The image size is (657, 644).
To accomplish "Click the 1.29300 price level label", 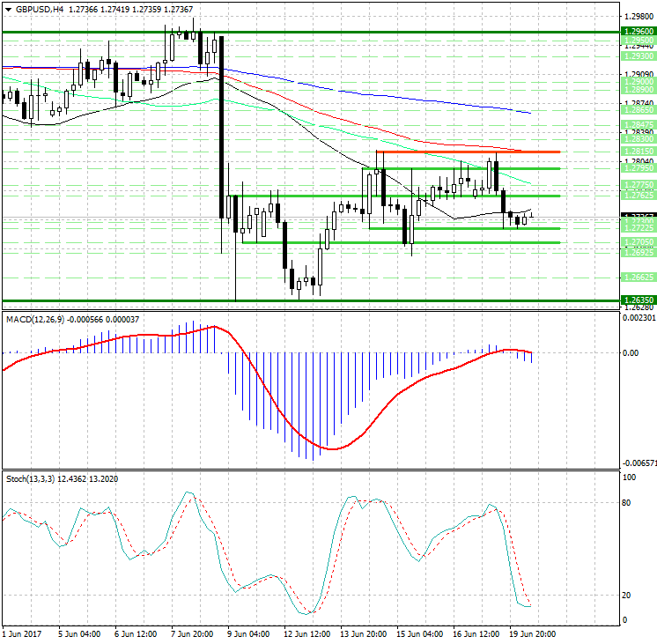I will point(638,55).
